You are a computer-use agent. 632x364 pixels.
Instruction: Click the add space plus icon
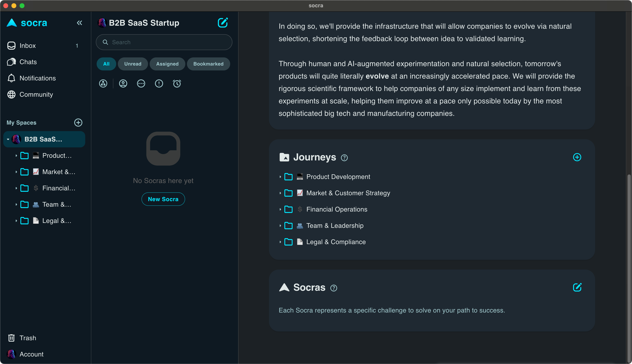tap(78, 123)
